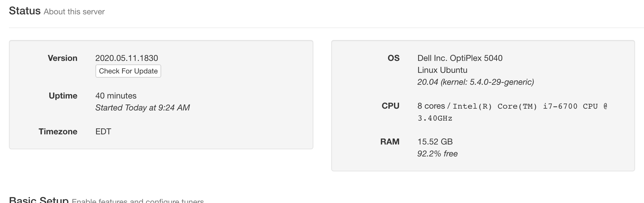Click the Version label
The width and height of the screenshot is (644, 203).
[62, 58]
